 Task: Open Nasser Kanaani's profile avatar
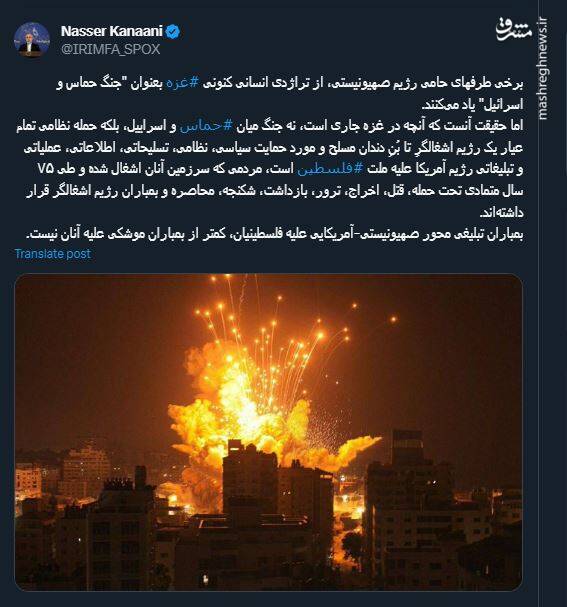click(x=32, y=40)
